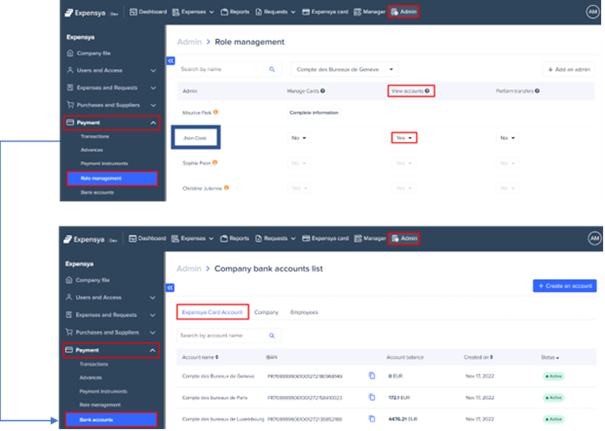The width and height of the screenshot is (605, 431).
Task: Click info icon beside Maurice Park
Action: pos(216,111)
